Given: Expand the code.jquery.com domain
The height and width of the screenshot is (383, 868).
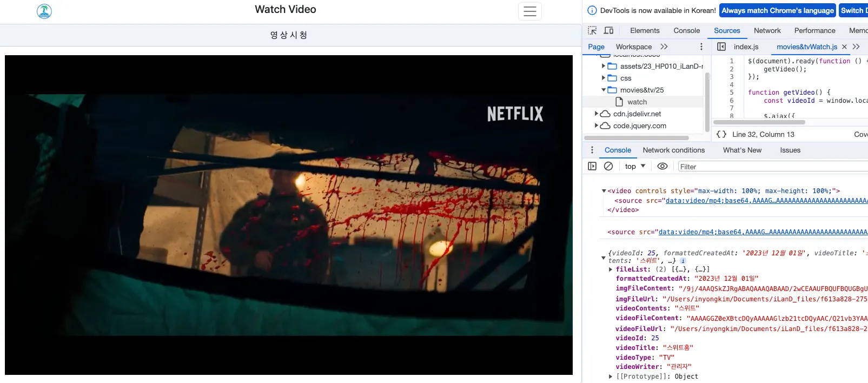Looking at the screenshot, I should pyautogui.click(x=597, y=126).
